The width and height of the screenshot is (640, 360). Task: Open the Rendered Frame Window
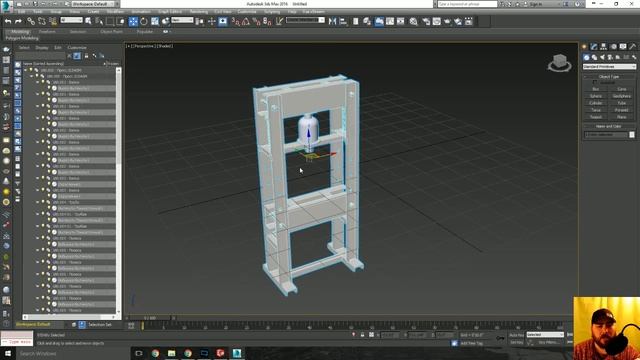[x=437, y=21]
